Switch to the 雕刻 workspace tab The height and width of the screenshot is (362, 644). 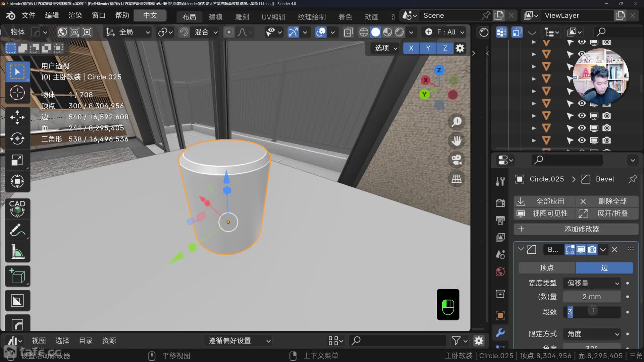pos(242,17)
